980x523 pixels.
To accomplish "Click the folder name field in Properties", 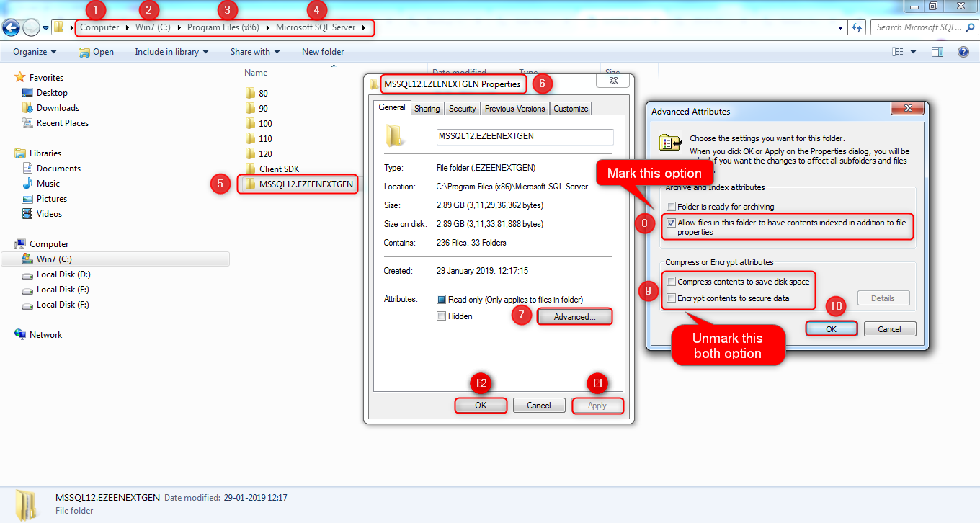I will coord(525,135).
